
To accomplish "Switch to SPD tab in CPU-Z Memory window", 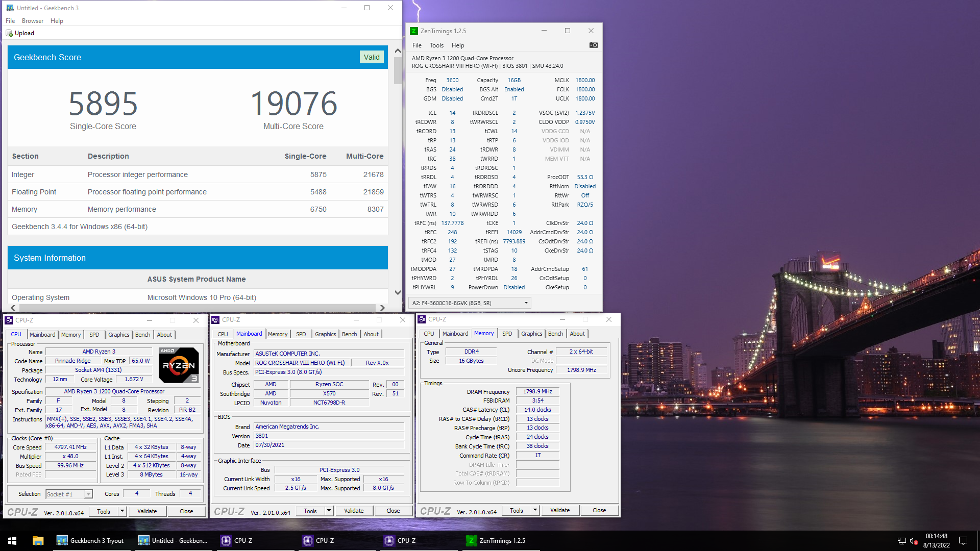I will click(x=507, y=334).
